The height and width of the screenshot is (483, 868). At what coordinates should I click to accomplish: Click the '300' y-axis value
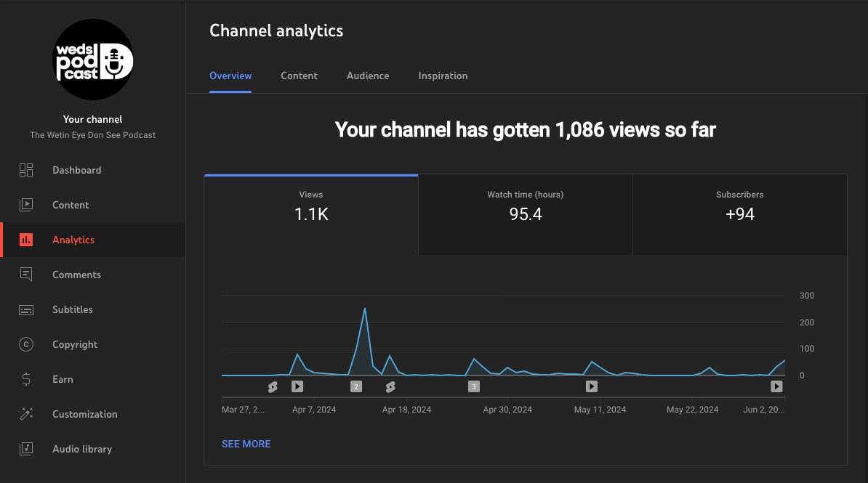806,296
